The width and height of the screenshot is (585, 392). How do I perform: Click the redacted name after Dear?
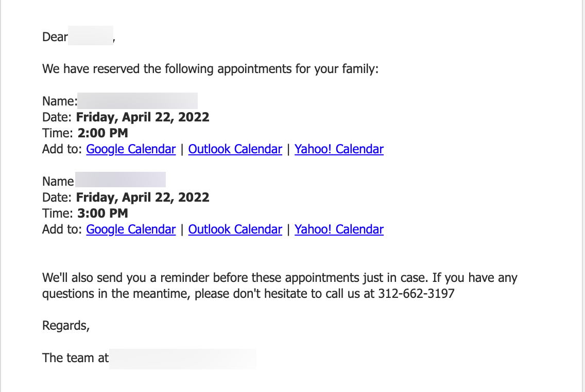[91, 36]
